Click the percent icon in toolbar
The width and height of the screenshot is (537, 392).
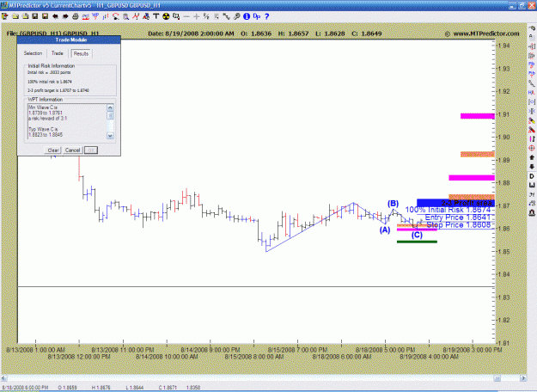[x=206, y=16]
